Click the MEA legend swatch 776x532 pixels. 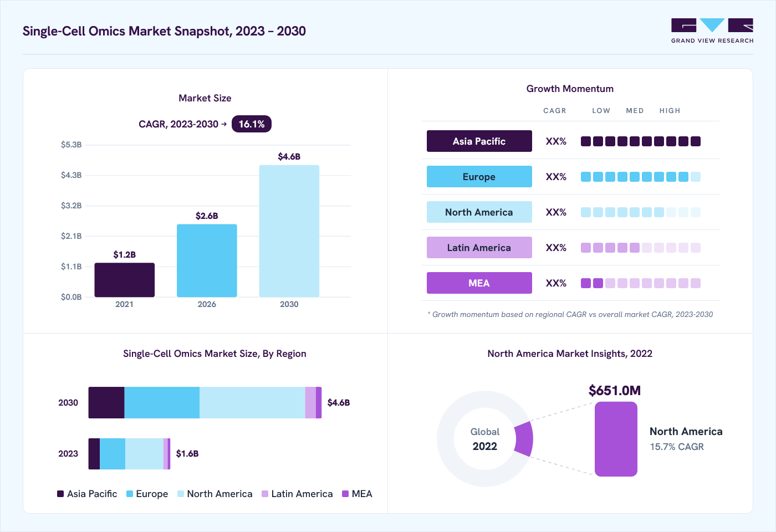click(345, 494)
